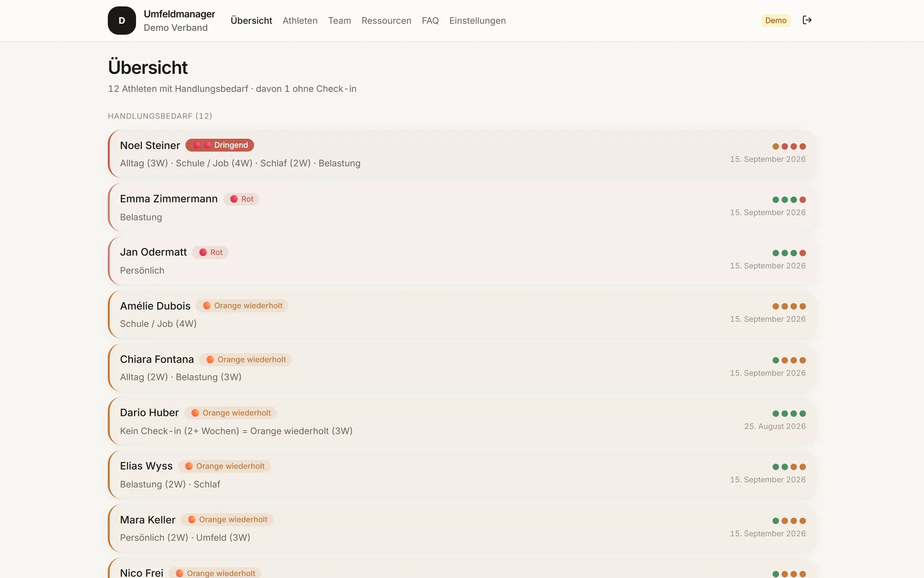Click Emma Zimmermann's status dots
This screenshot has height=578, width=924.
point(789,200)
